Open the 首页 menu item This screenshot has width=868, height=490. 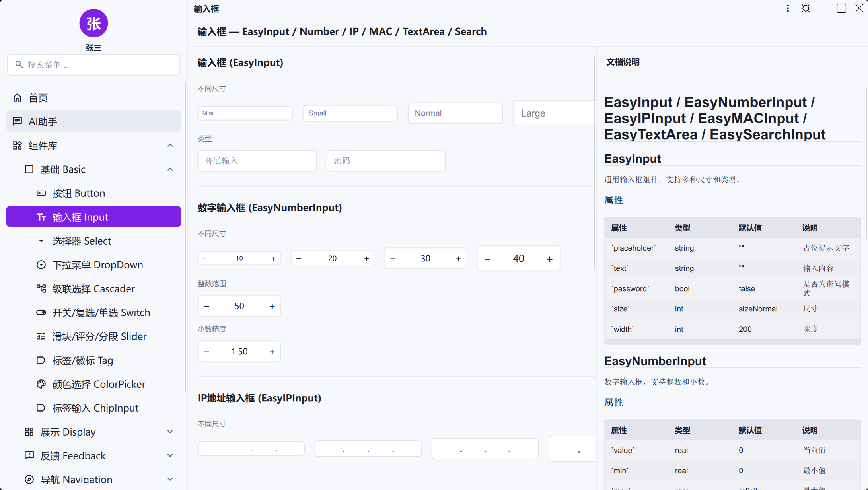click(93, 98)
